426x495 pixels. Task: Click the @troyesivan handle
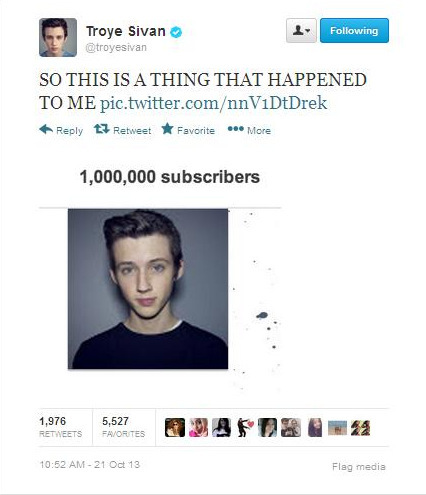[x=116, y=48]
